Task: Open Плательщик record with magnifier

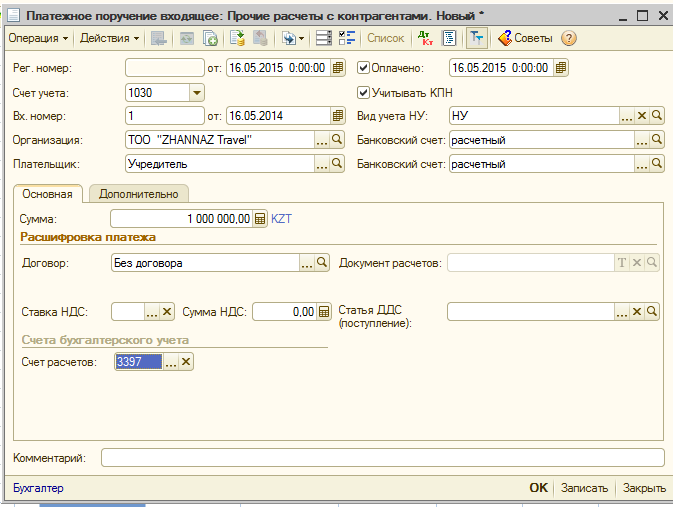Action: 337,164
